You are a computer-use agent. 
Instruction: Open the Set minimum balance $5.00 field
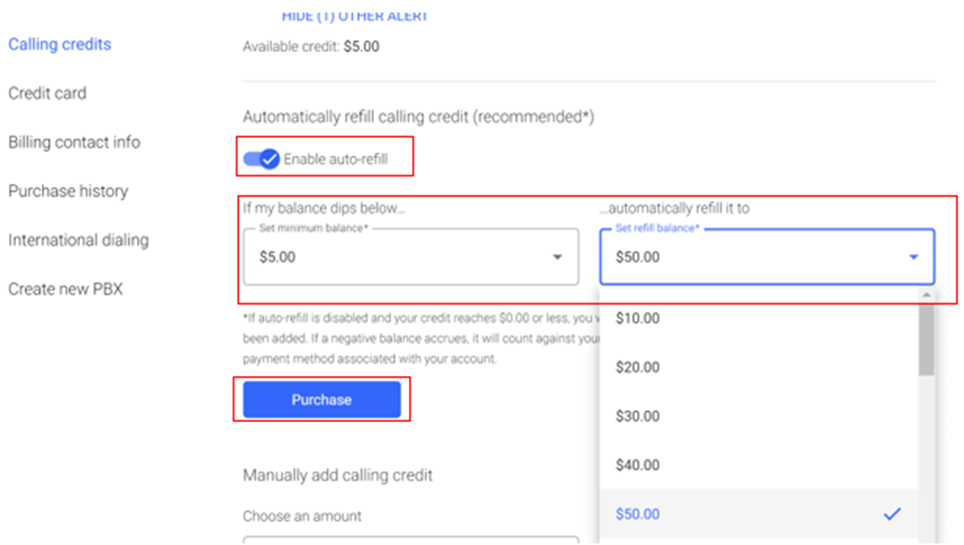pyautogui.click(x=411, y=257)
